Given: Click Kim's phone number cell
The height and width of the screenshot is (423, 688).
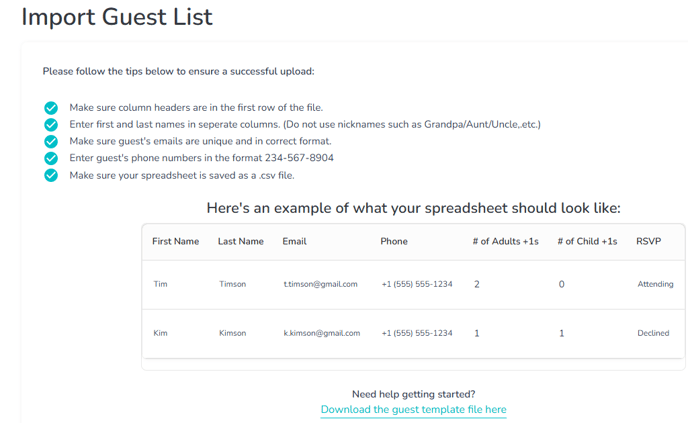Looking at the screenshot, I should point(417,333).
